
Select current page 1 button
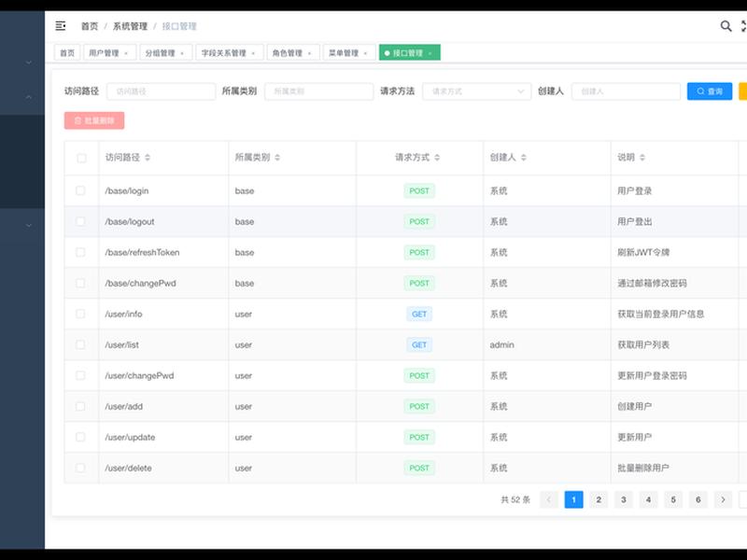click(573, 499)
